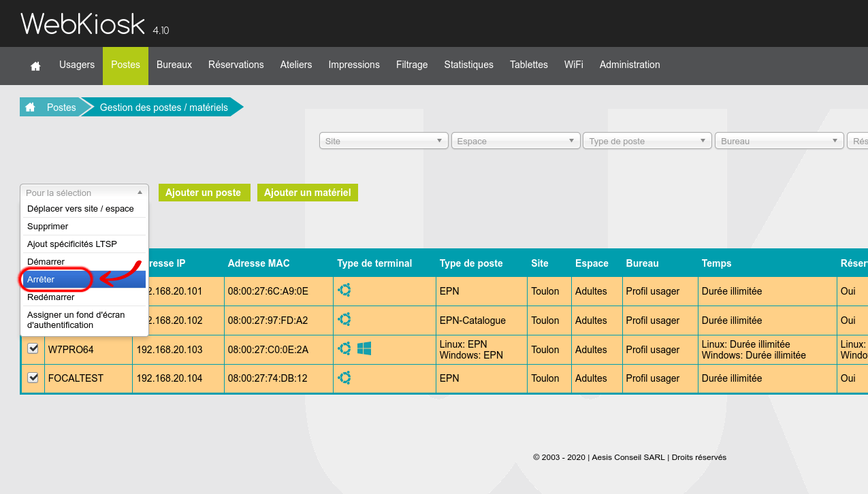Viewport: 868px width, 494px height.
Task: Open the Tablettes tab
Action: click(x=529, y=65)
